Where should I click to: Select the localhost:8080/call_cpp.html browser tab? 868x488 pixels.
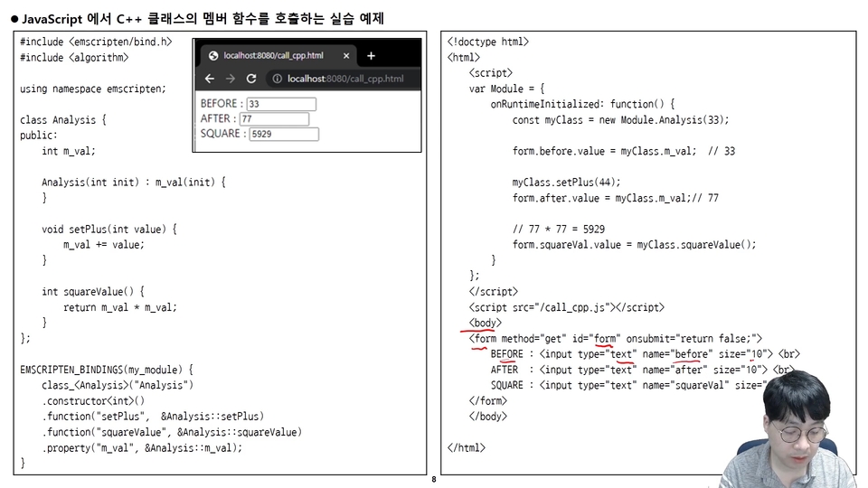[x=278, y=55]
